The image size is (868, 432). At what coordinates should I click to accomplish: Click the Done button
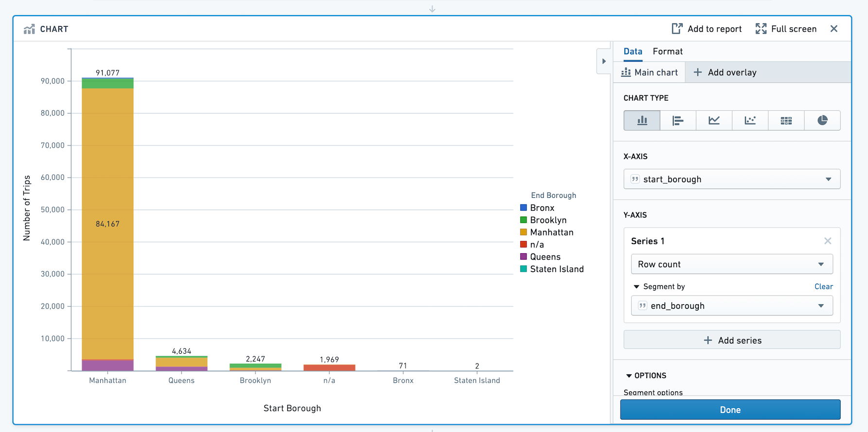[730, 410]
